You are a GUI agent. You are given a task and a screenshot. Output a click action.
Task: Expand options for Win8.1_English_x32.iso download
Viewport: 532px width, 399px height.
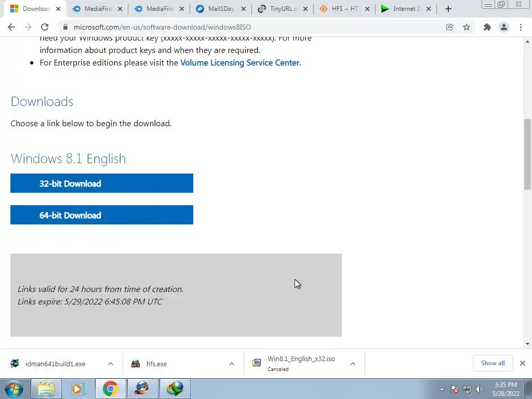(353, 364)
